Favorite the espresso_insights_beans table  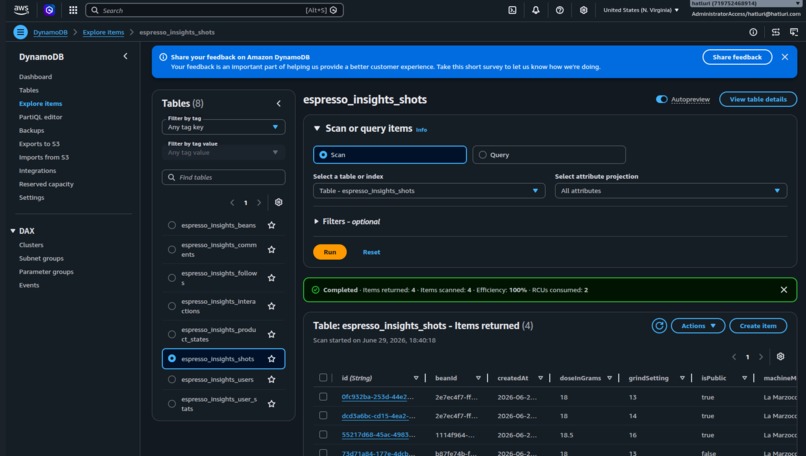[271, 225]
